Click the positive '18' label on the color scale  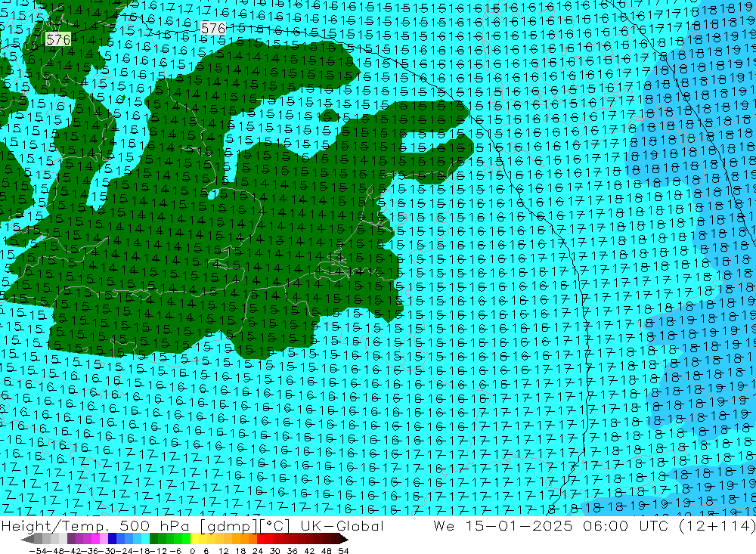tap(240, 551)
